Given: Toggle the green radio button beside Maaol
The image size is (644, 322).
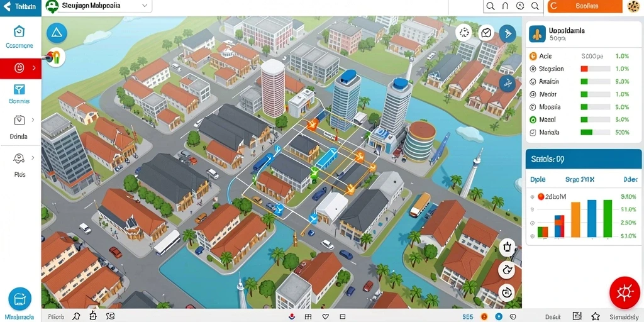Looking at the screenshot, I should tap(533, 120).
